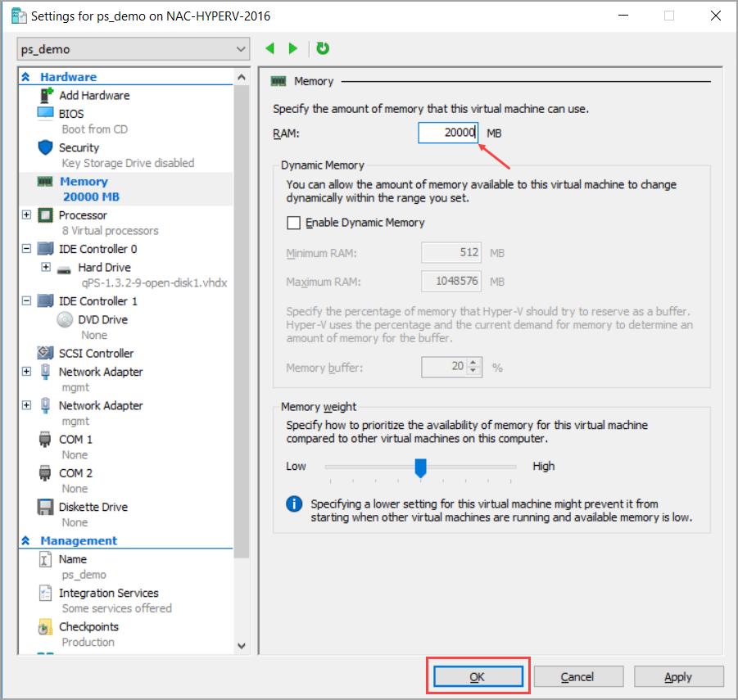This screenshot has height=700, width=738.
Task: Expand the Processor tree node
Action: (x=26, y=215)
